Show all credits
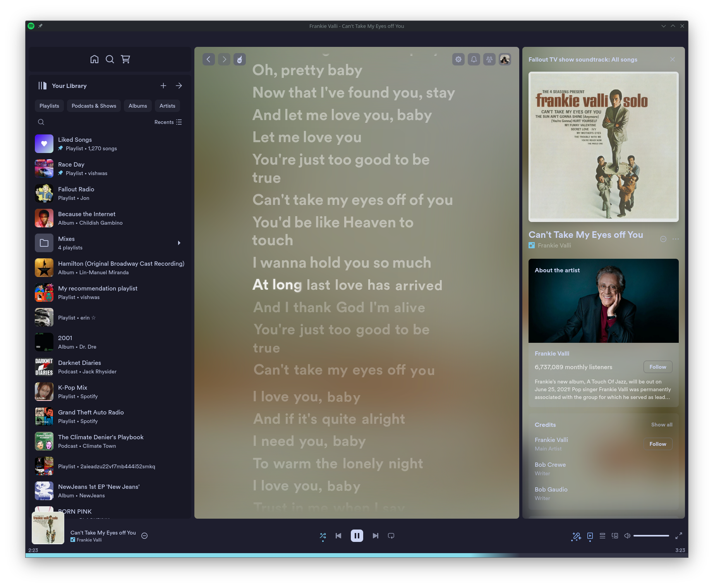Screen dimensions: 714x588 [662, 425]
